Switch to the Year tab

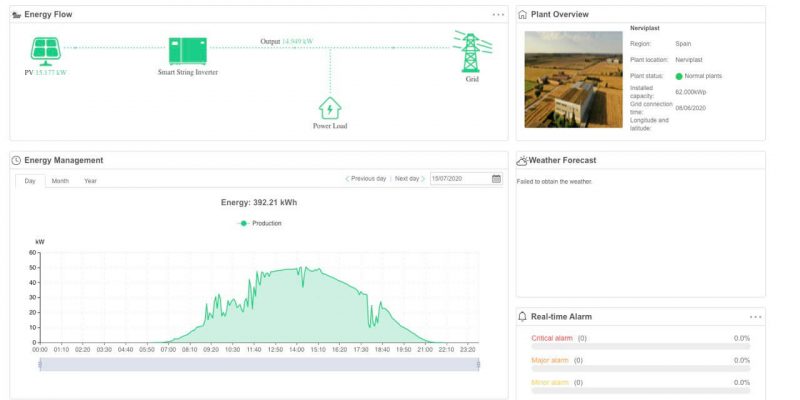coord(90,181)
